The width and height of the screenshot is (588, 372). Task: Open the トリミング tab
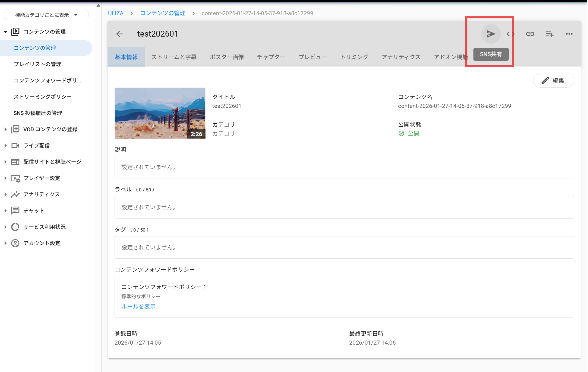pos(354,57)
